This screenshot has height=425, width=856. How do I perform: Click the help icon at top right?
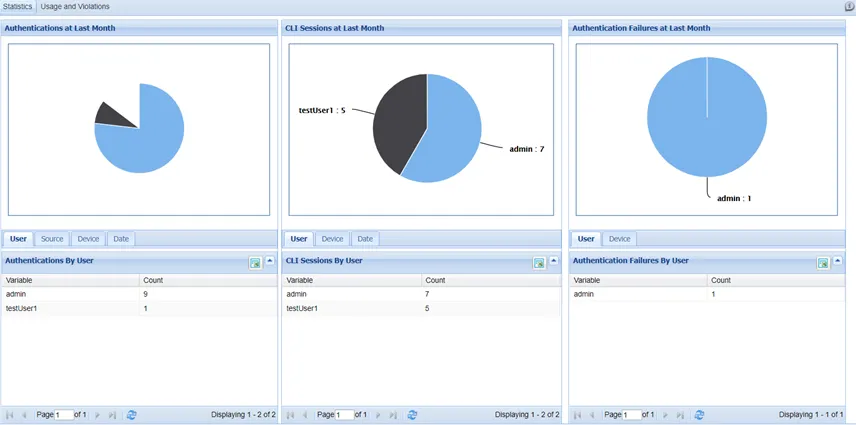coord(849,7)
